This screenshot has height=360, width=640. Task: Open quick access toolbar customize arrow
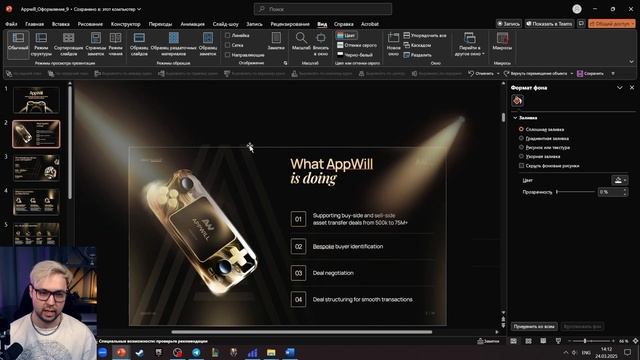[613, 73]
